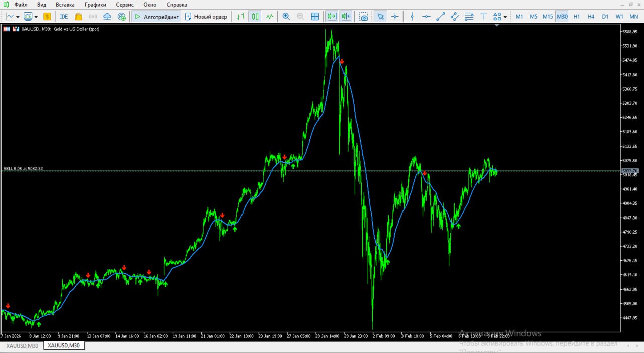Zoom in on the chart with the magnifier

pos(286,16)
